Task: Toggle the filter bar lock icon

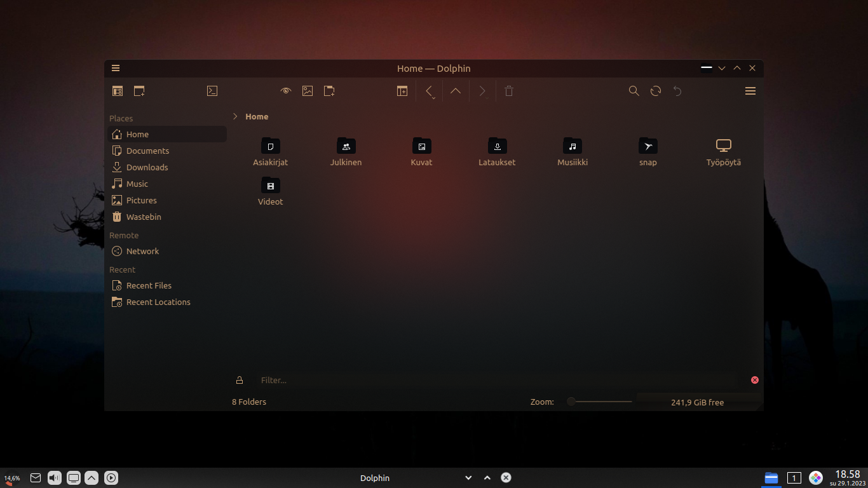Action: point(240,380)
